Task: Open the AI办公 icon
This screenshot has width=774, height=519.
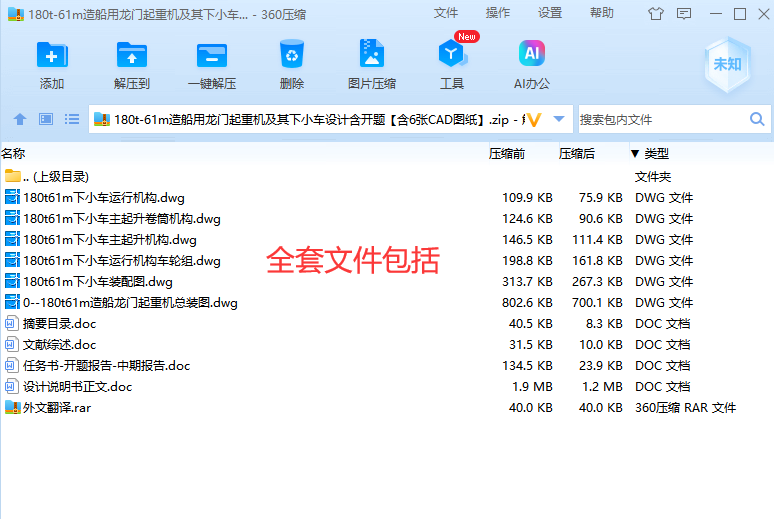Action: tap(532, 53)
